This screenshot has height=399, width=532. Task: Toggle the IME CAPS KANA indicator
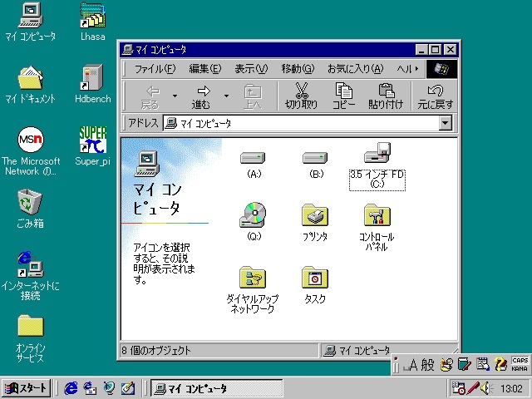520,364
